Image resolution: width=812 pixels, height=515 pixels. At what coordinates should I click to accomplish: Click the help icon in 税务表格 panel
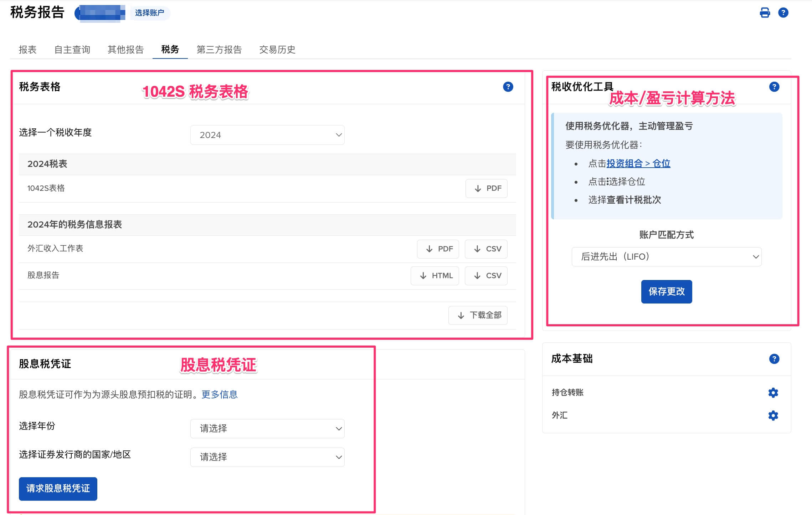click(x=508, y=87)
